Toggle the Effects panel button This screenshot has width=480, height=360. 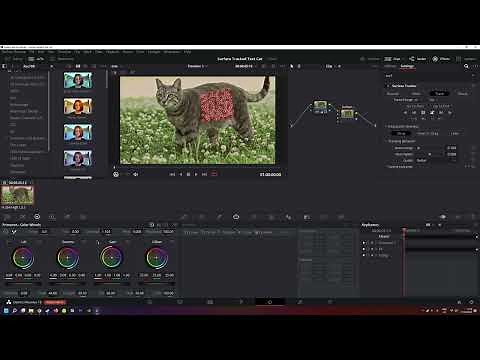coord(441,59)
